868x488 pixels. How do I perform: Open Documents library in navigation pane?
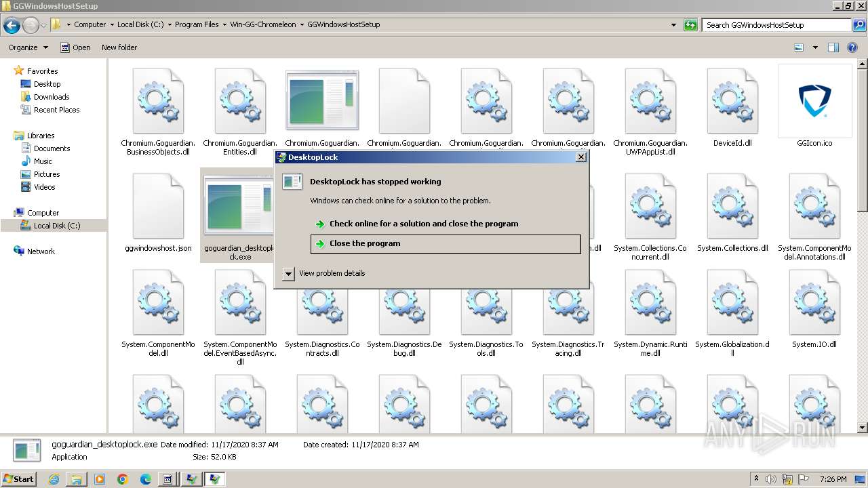click(x=52, y=148)
